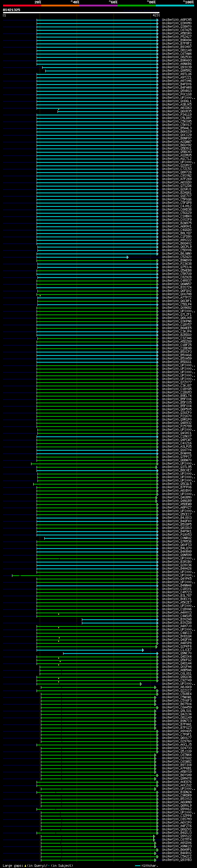The width and height of the screenshot is (197, 868).
Task: Click the query end position 423
Action: click(x=155, y=15)
